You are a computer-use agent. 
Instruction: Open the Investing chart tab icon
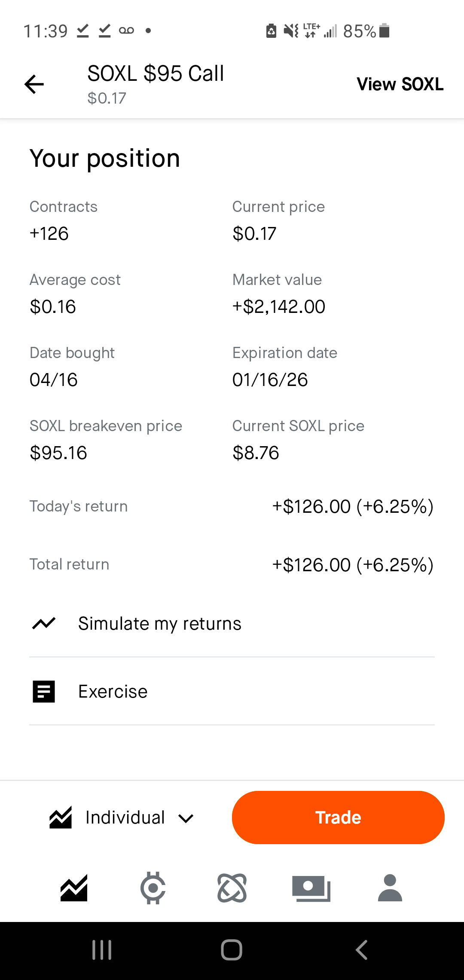[x=74, y=888]
